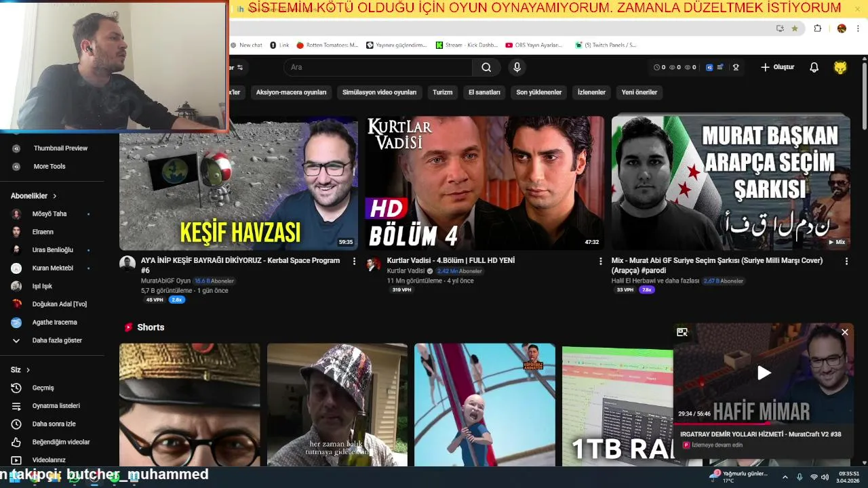Image resolution: width=868 pixels, height=488 pixels.
Task: Select the Yeni öneriler chip
Action: pos(639,92)
